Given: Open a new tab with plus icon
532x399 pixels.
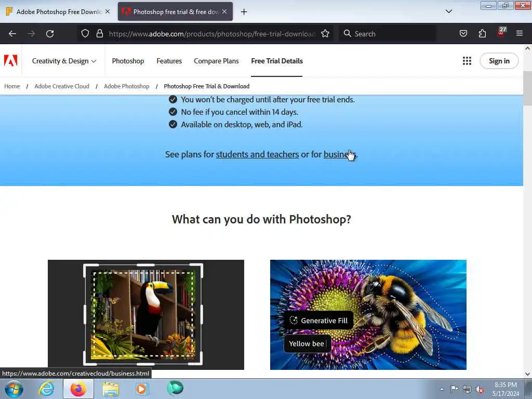Looking at the screenshot, I should point(244,12).
